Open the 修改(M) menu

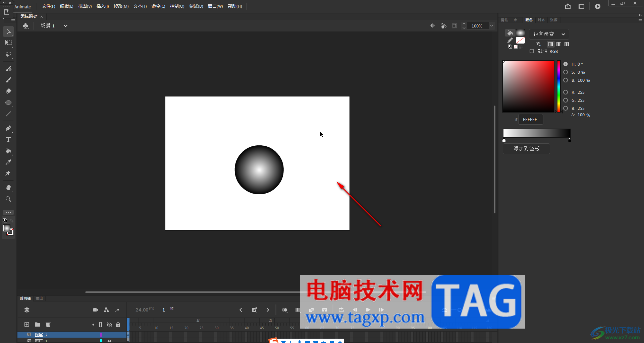pos(121,6)
